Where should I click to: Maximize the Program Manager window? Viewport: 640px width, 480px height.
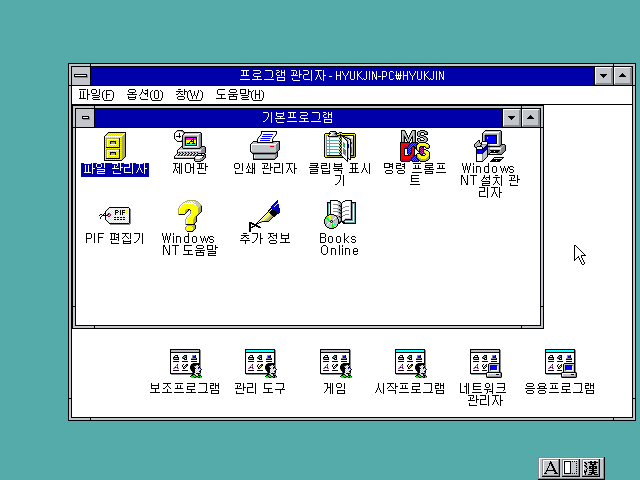(623, 76)
